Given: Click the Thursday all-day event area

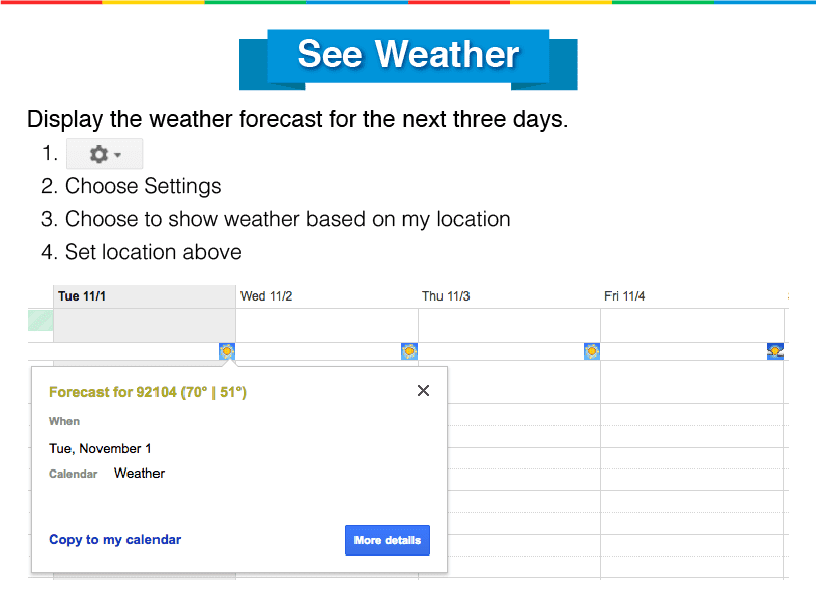Looking at the screenshot, I should coord(509,325).
